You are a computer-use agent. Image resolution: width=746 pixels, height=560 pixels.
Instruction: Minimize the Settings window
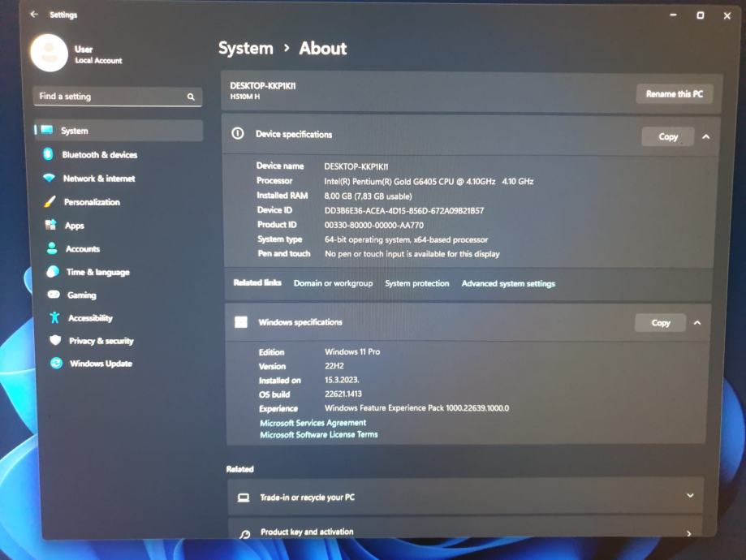click(673, 15)
